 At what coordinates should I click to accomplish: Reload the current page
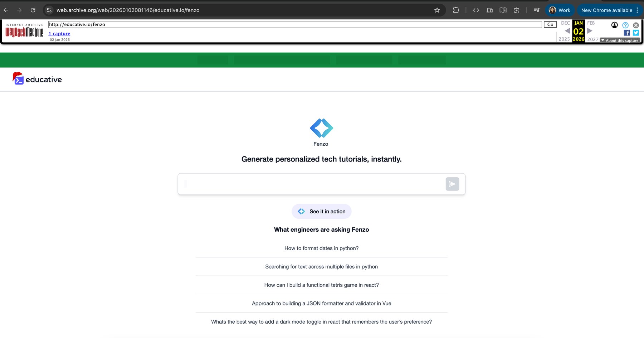click(33, 10)
